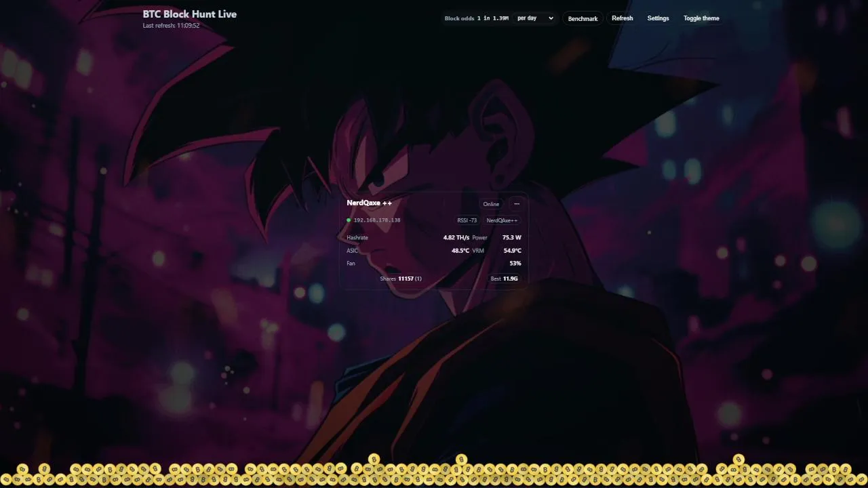Click the Benchmark button
The width and height of the screenshot is (868, 488).
pos(583,18)
